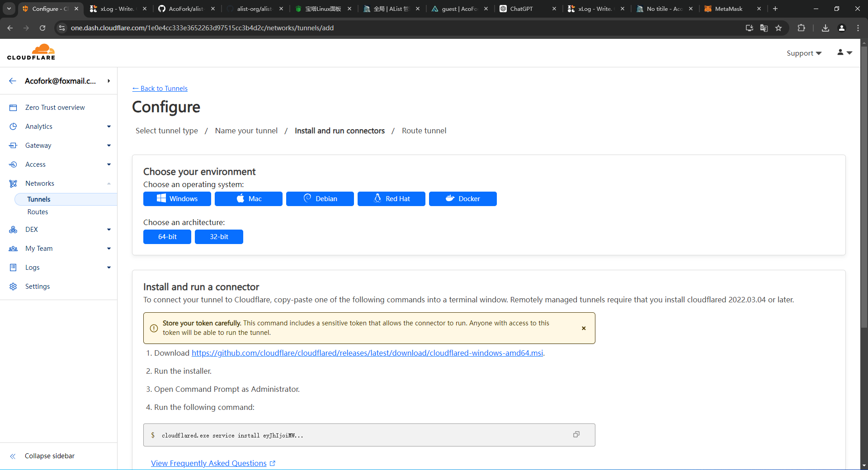Screen dimensions: 868x470
Task: Open cloudflared Windows MSI download link
Action: pyautogui.click(x=367, y=353)
